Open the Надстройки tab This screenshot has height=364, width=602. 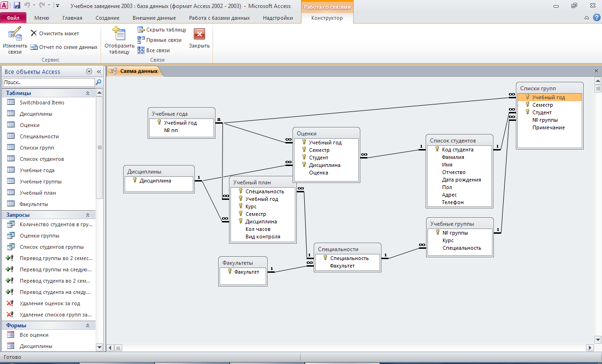[277, 18]
